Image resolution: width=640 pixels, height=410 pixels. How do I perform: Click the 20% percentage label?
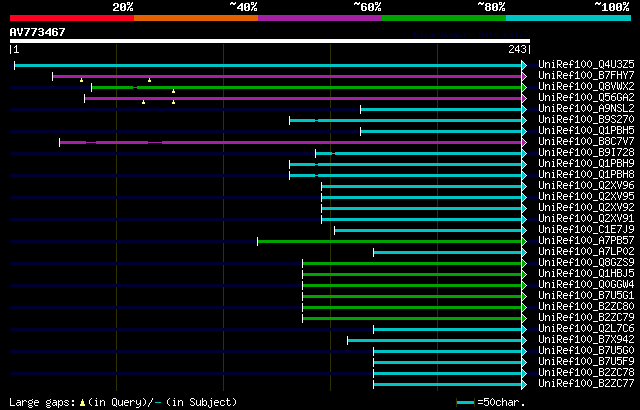point(122,7)
